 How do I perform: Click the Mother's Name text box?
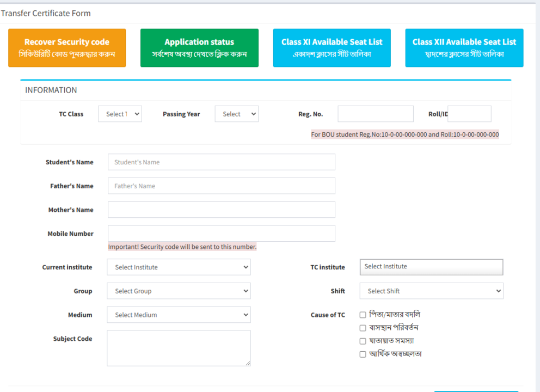221,210
